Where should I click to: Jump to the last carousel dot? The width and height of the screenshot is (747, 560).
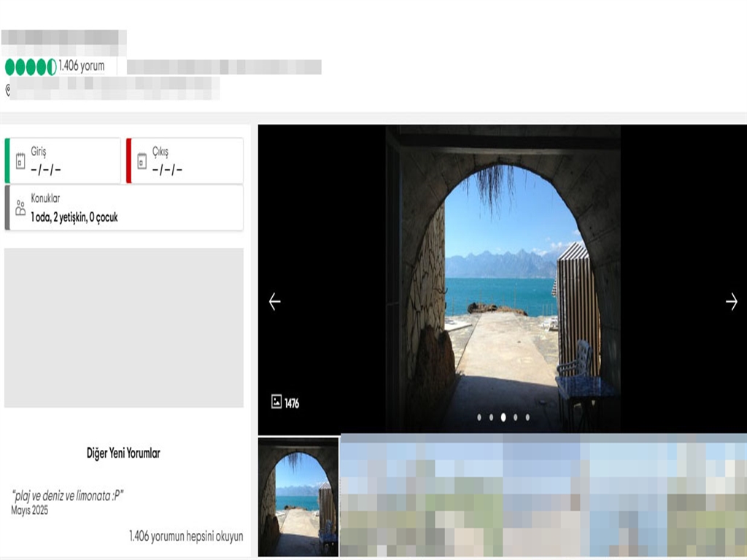coord(527,418)
